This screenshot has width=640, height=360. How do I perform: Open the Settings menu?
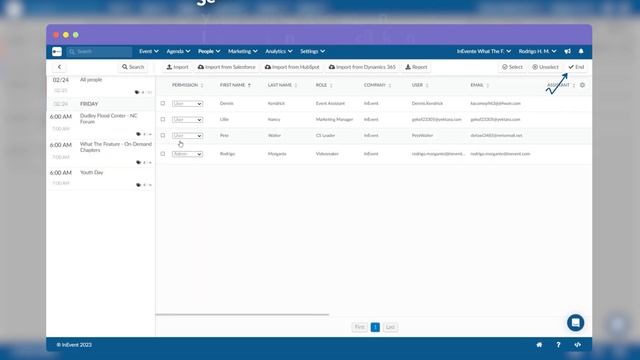tap(312, 51)
